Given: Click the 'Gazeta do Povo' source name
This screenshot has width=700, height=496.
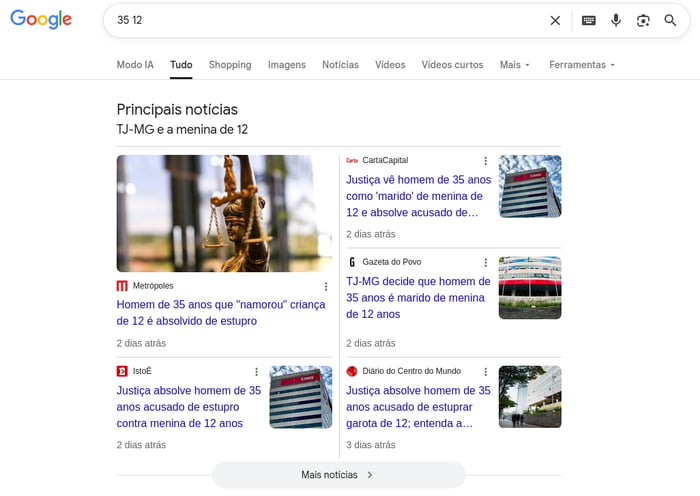Looking at the screenshot, I should pos(392,262).
